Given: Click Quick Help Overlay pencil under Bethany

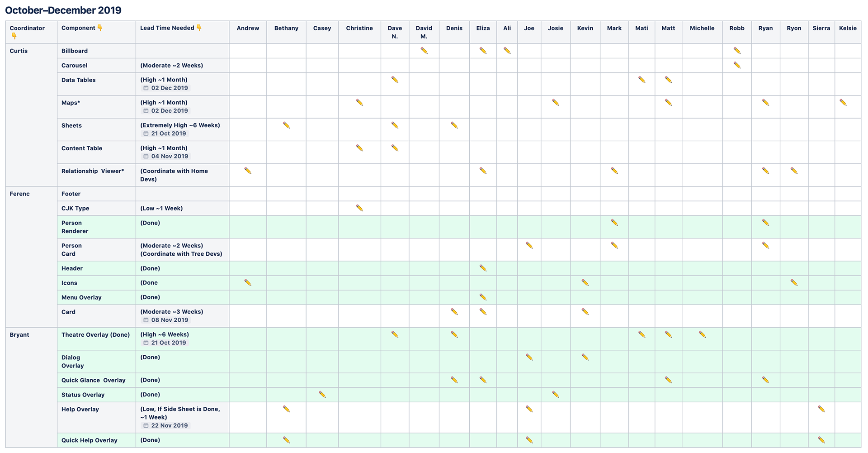Looking at the screenshot, I should pos(286,440).
